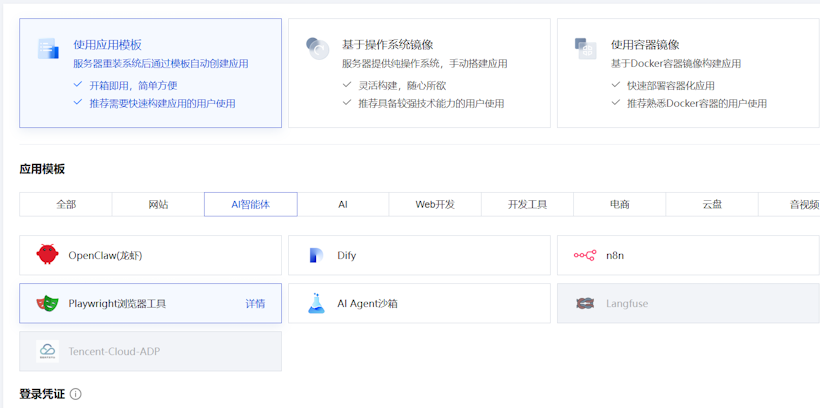The width and height of the screenshot is (820, 408).
Task: Click the disabled Tencent-Cloud-ADP template
Action: coord(151,351)
